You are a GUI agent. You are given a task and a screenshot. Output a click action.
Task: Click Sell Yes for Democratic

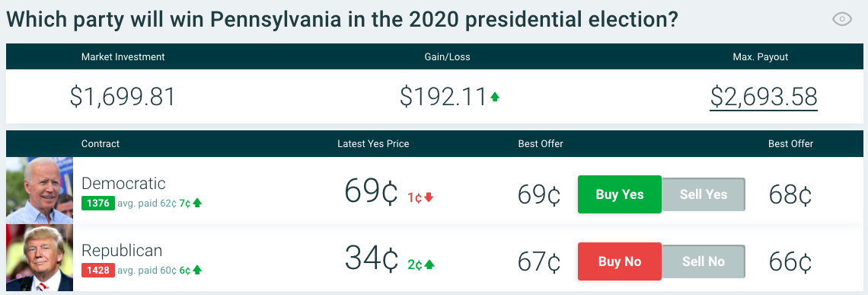click(703, 194)
